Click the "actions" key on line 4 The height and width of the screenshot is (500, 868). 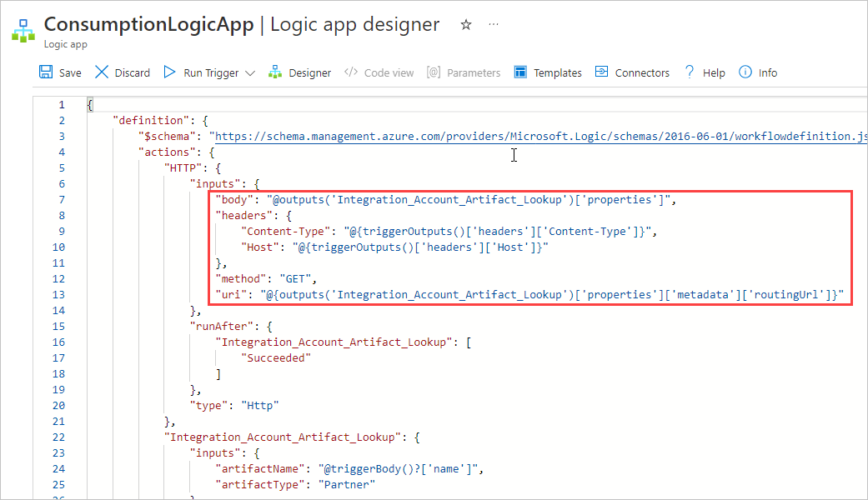pos(167,152)
